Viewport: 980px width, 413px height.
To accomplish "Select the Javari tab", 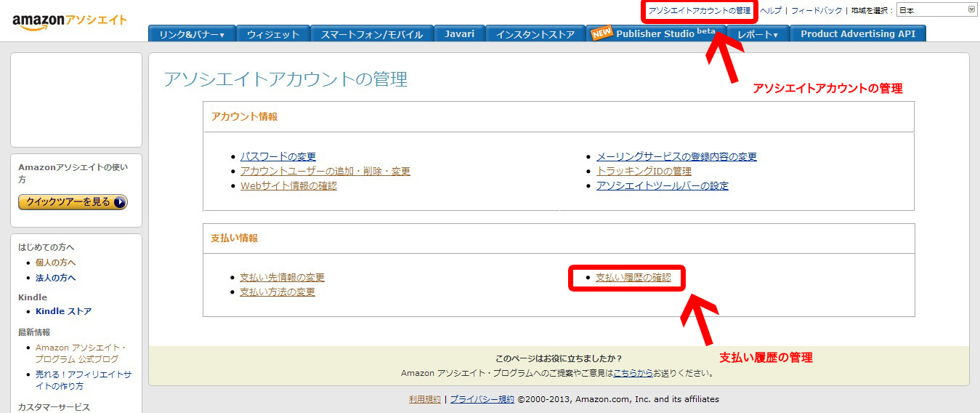I will coord(459,33).
